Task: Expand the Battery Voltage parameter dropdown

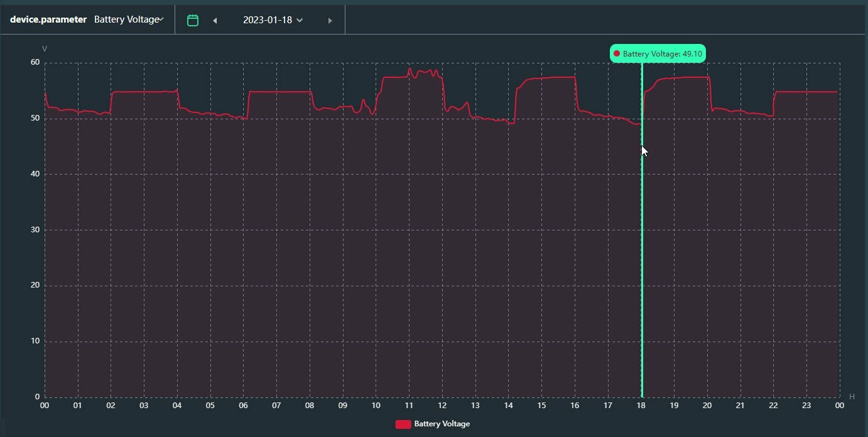Action: click(129, 19)
